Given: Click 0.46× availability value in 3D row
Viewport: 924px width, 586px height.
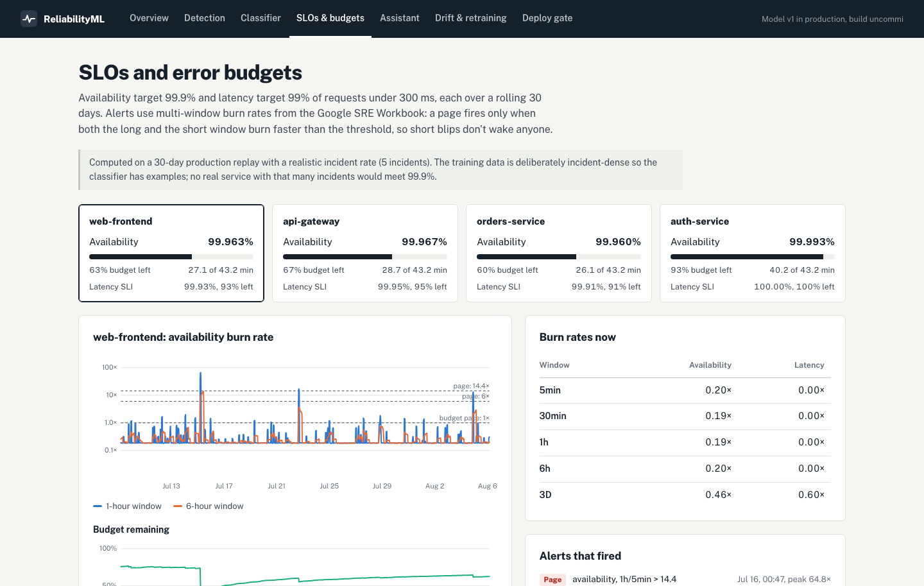Looking at the screenshot, I should pyautogui.click(x=718, y=495).
